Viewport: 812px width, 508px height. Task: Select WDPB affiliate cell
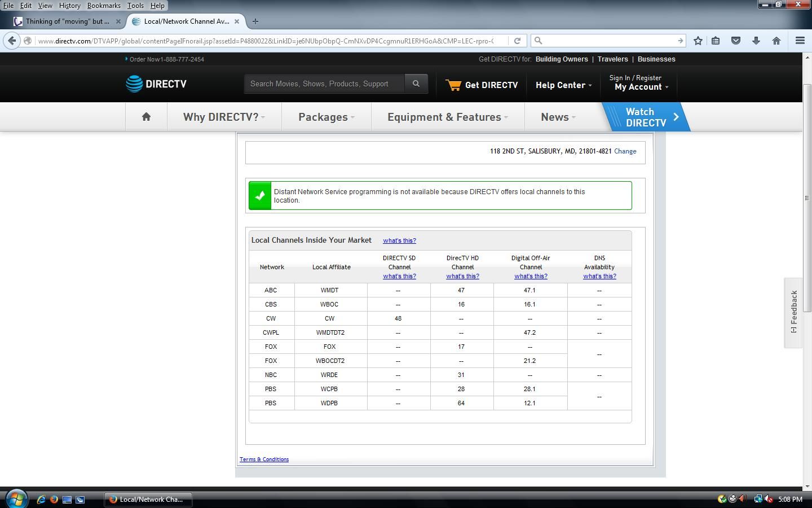330,403
